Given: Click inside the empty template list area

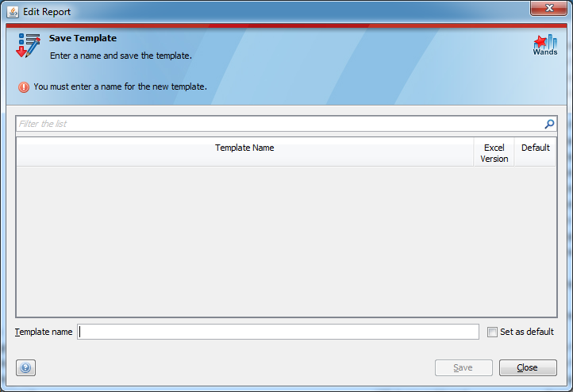Looking at the screenshot, I should tap(286, 241).
